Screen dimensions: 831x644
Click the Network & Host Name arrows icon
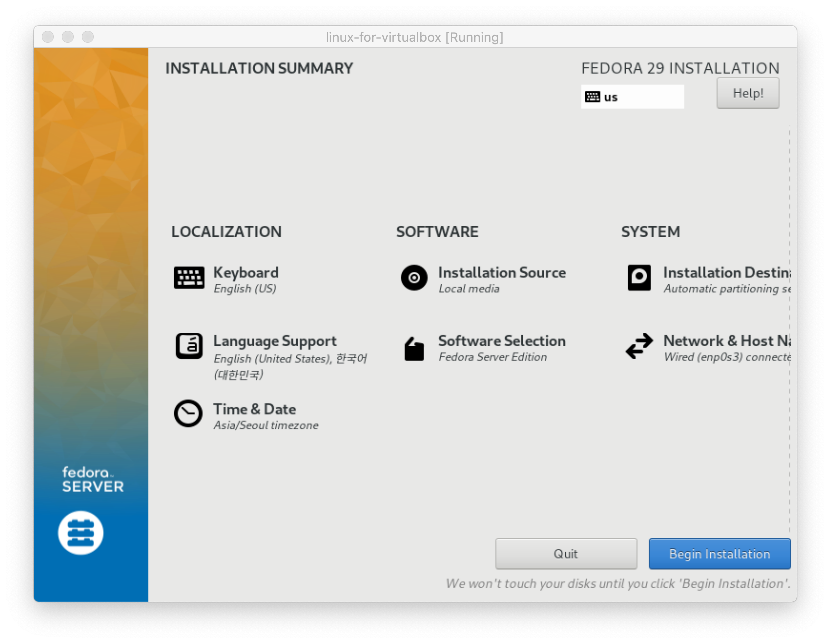tap(639, 346)
